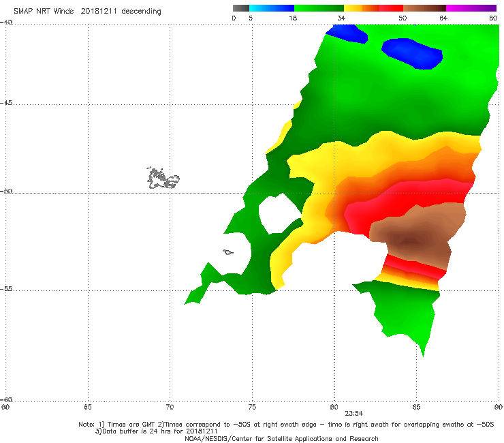Click the 85 longitude axis label

[416, 407]
